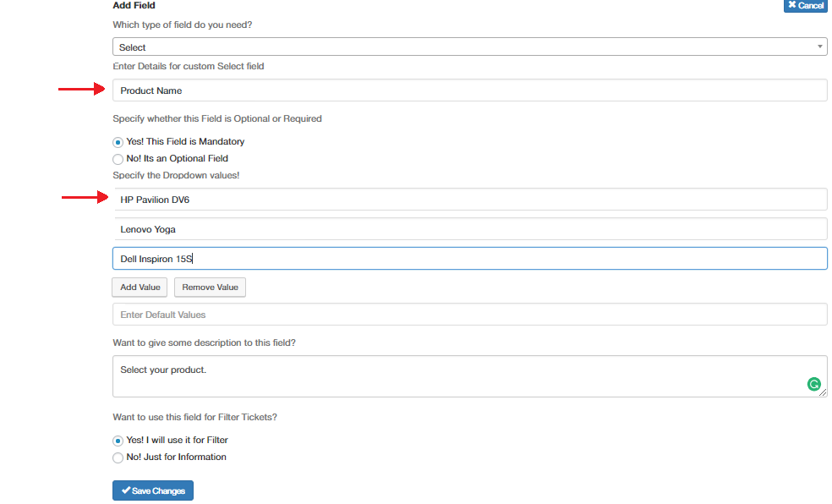
Task: Open the field type Select dropdown
Action: tap(469, 47)
